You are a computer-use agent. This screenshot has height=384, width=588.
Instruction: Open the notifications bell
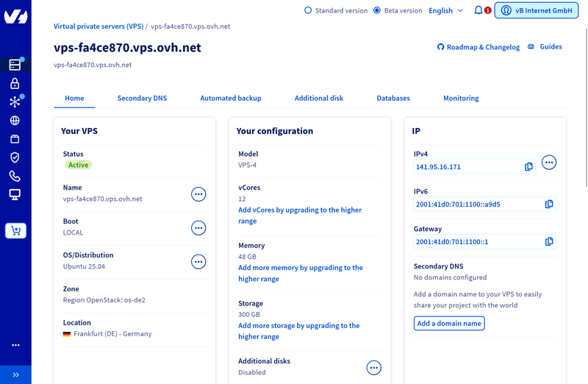pyautogui.click(x=478, y=10)
